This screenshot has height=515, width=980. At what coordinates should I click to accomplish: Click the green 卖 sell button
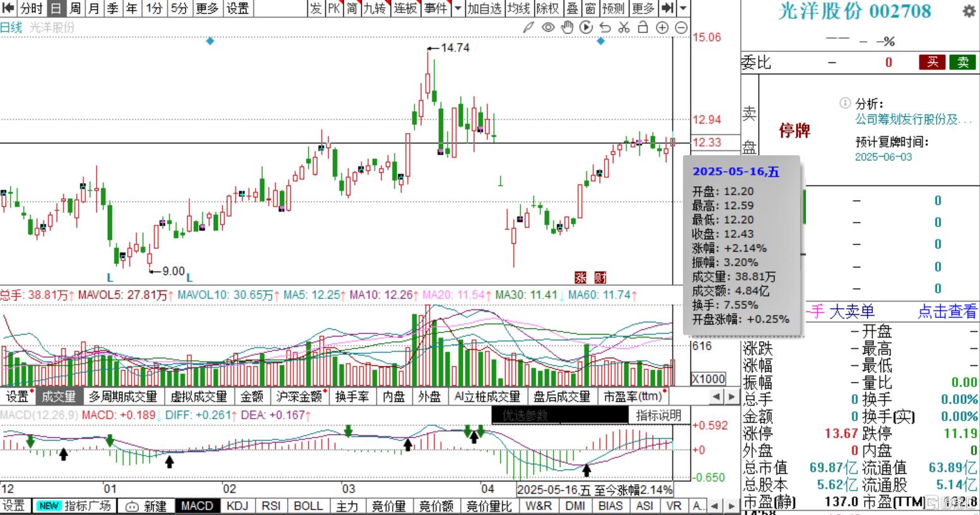(963, 62)
